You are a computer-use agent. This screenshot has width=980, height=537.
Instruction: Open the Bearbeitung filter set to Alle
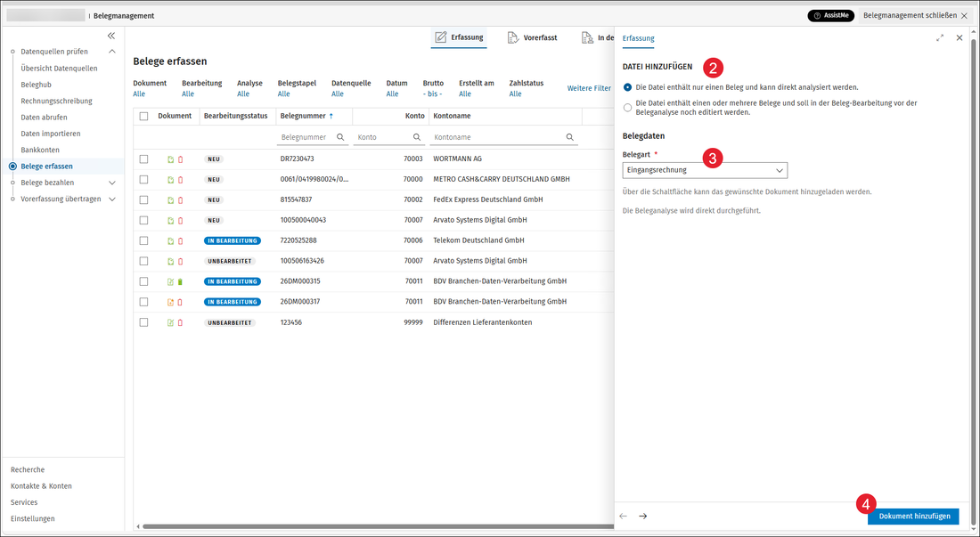[x=188, y=94]
